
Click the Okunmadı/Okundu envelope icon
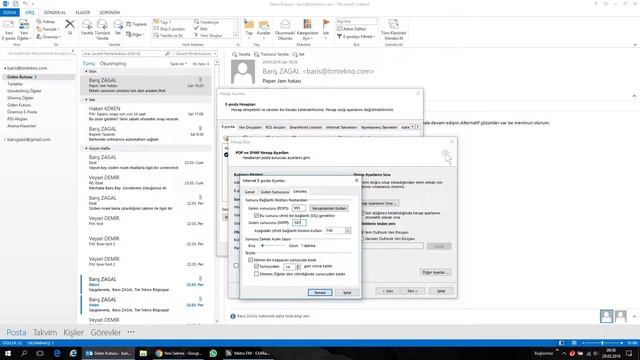[285, 24]
